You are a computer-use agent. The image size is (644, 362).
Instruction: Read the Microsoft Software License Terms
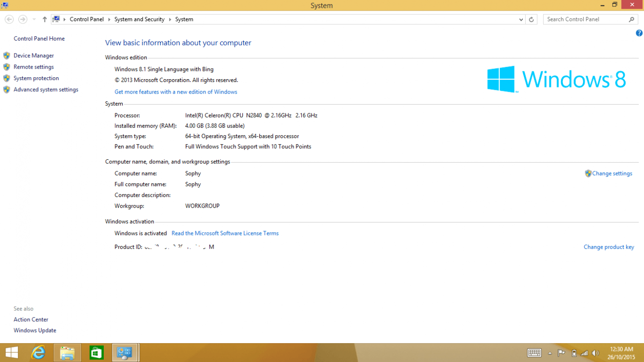(x=225, y=234)
